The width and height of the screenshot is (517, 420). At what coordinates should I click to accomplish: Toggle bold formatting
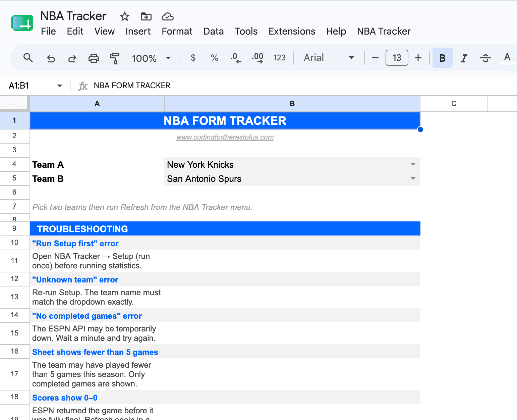(x=443, y=58)
